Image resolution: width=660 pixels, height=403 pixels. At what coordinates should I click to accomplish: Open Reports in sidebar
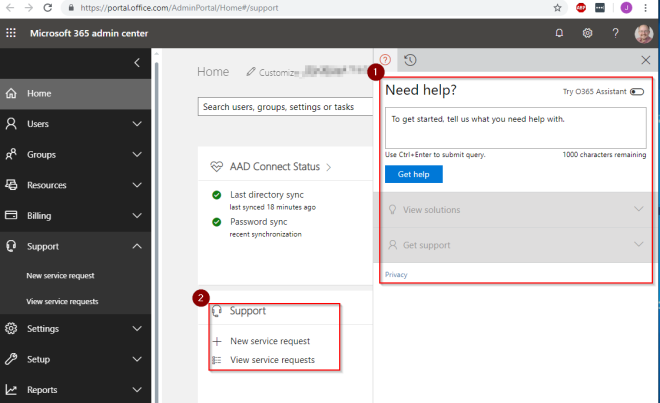pos(75,390)
